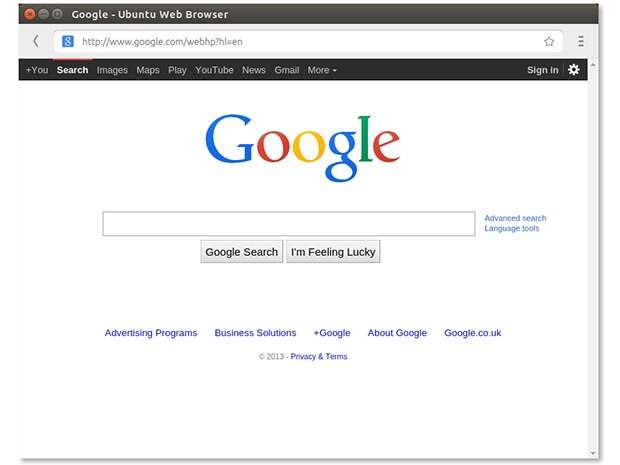Click the browser back arrow button

[x=36, y=42]
